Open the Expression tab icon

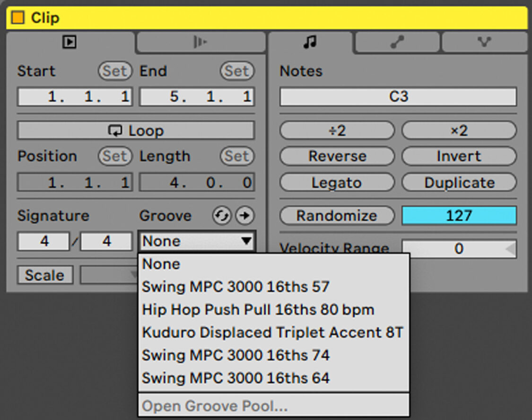[x=483, y=42]
